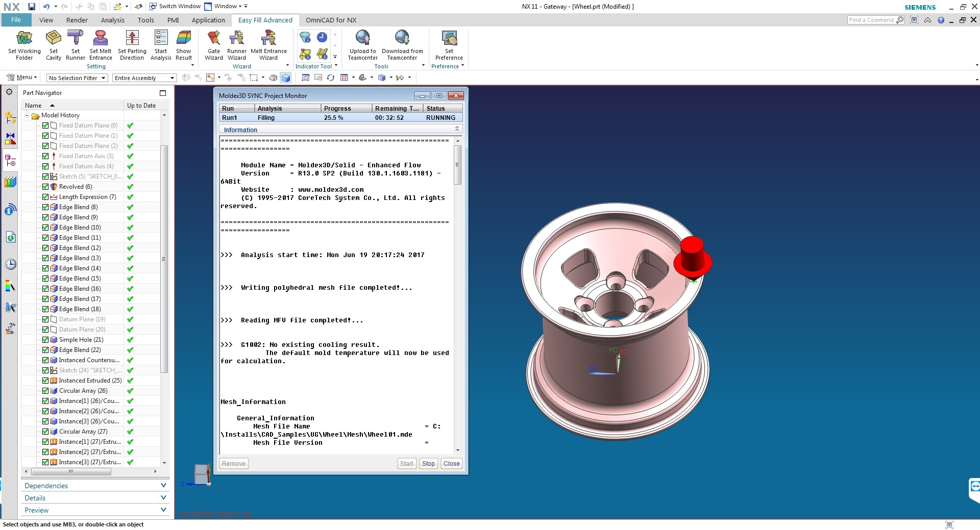Image resolution: width=980 pixels, height=530 pixels.
Task: Open the No Selection Filter dropdown
Action: coord(77,78)
